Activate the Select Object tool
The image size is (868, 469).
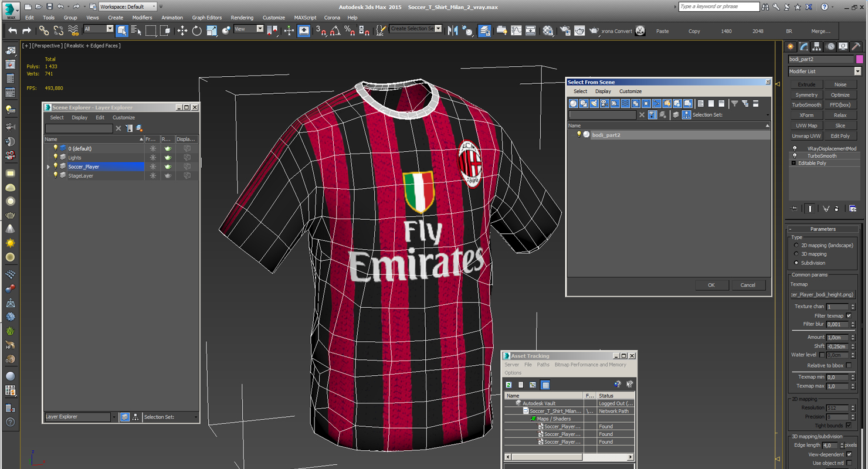tap(122, 30)
